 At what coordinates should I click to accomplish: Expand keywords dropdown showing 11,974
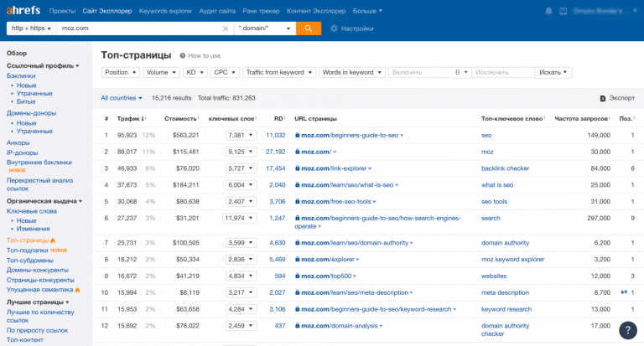[240, 218]
